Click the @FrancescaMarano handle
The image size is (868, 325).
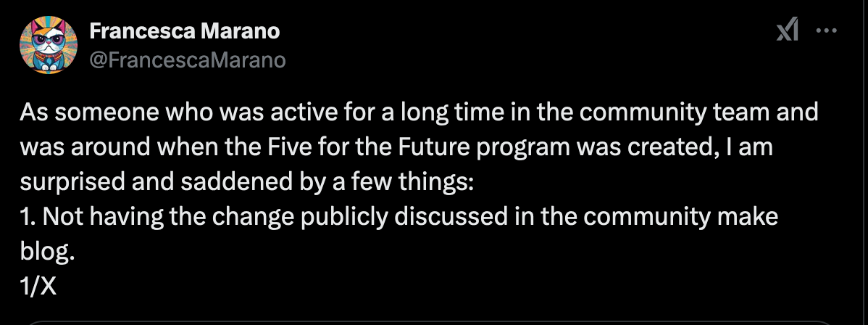187,60
